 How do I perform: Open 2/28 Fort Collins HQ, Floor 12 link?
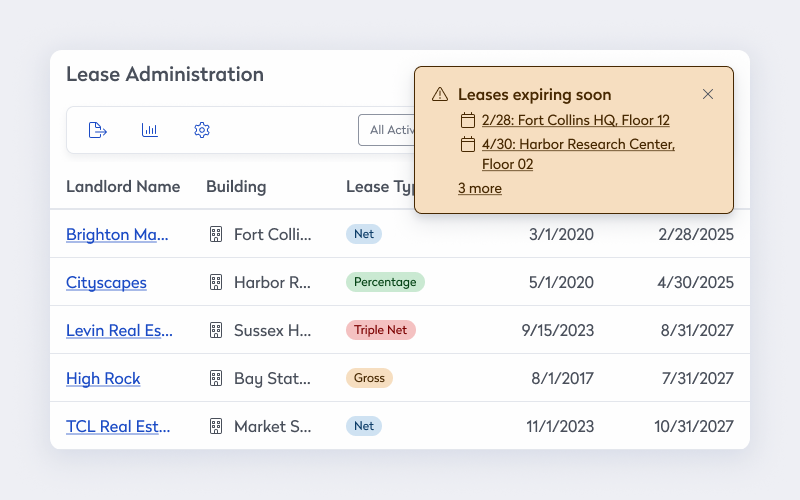[x=576, y=120]
